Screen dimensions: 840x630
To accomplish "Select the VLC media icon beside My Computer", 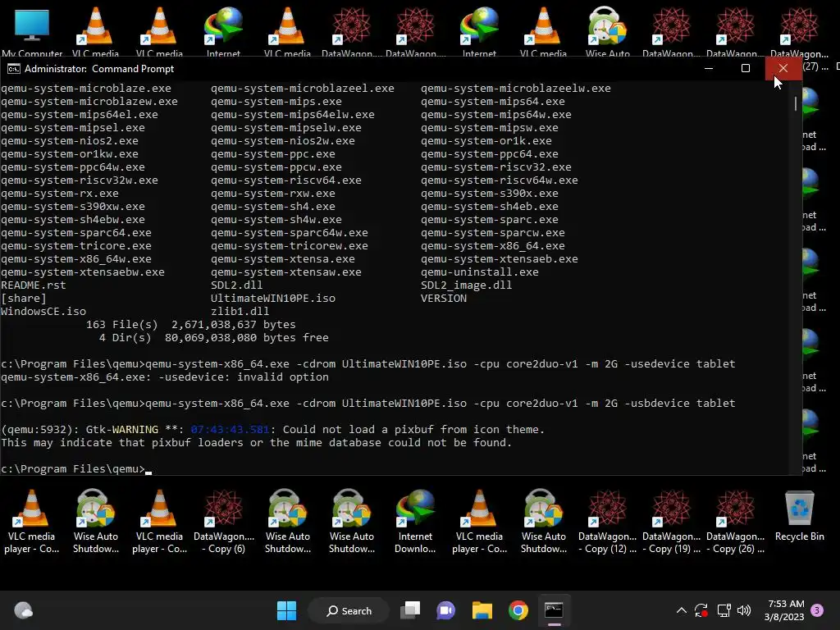I will (x=95, y=30).
